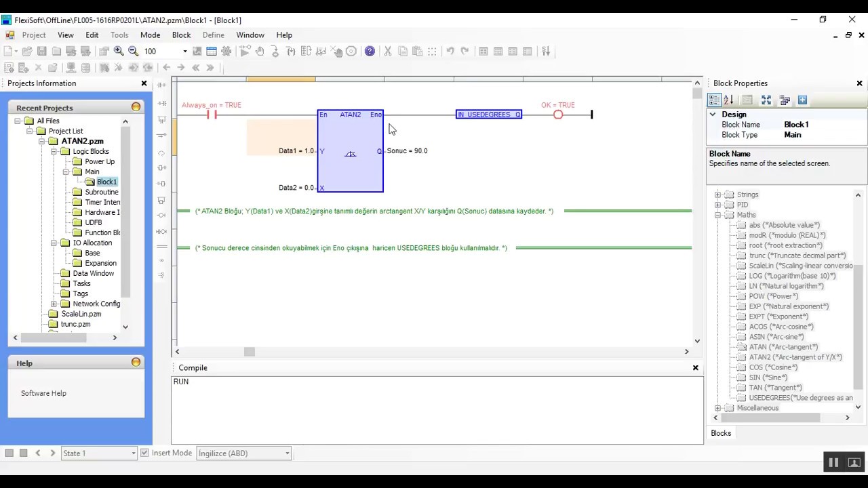Expand the PID category in block list
This screenshot has width=868, height=488.
[x=717, y=205]
